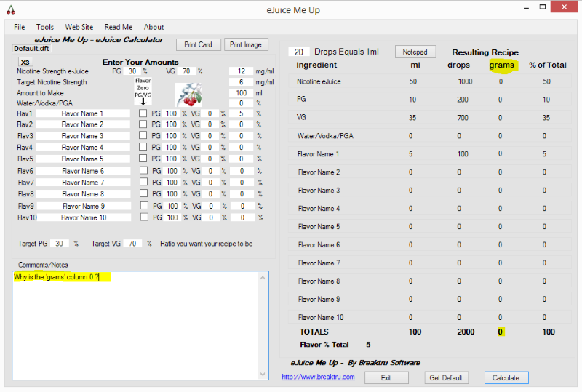Click the PG row drops value 200

click(463, 100)
